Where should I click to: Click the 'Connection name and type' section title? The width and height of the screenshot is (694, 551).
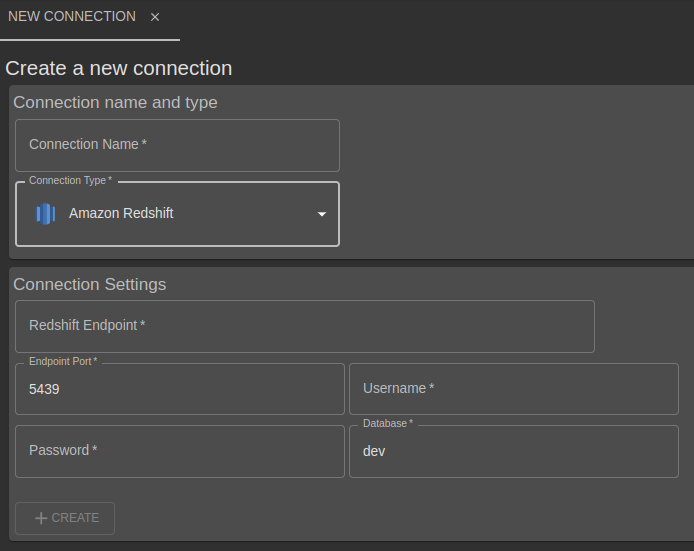(x=116, y=102)
